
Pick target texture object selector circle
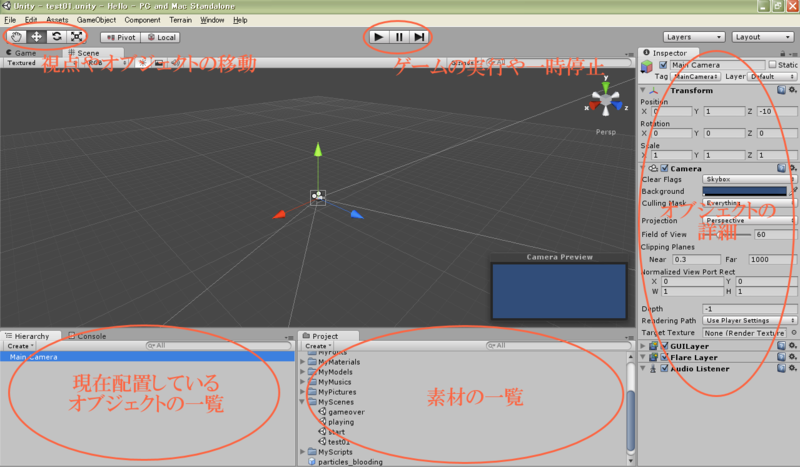pos(793,333)
